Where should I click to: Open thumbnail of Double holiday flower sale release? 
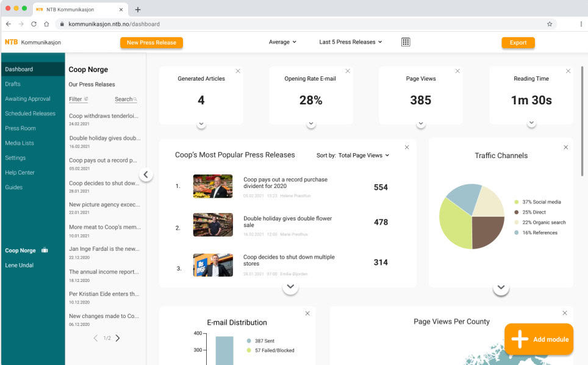[213, 225]
